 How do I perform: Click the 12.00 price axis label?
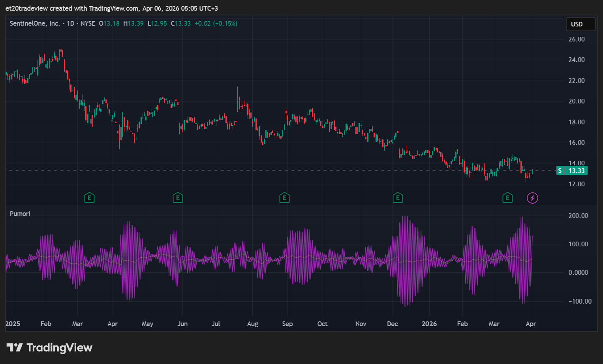click(x=577, y=184)
